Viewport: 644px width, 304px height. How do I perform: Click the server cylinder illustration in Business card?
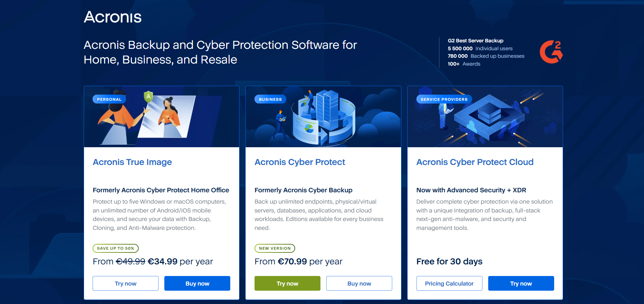click(323, 118)
